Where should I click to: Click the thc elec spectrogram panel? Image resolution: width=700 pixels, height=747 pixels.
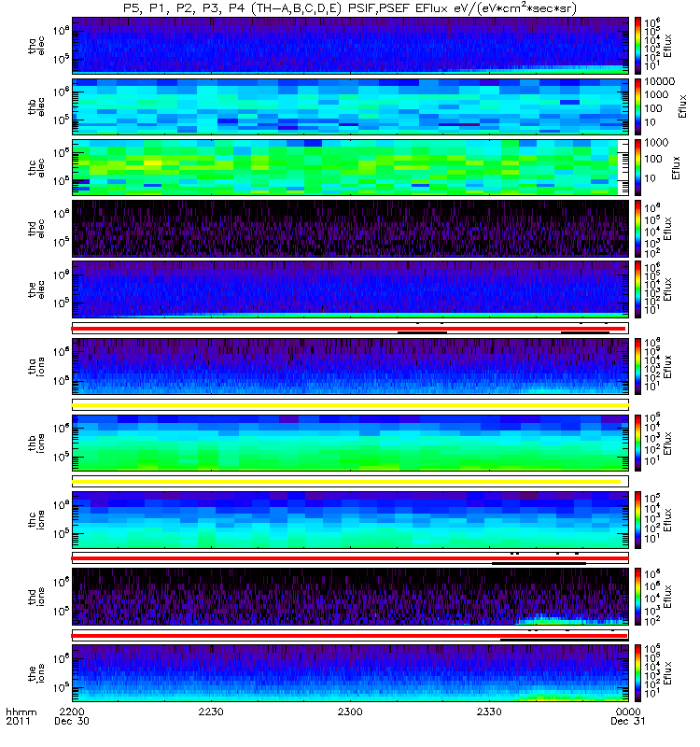[x=350, y=167]
